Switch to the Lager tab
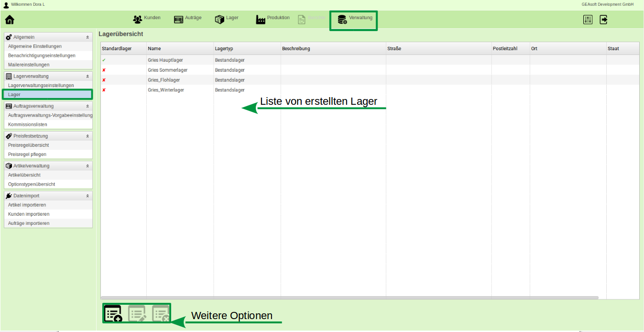This screenshot has width=644, height=332. (47, 94)
